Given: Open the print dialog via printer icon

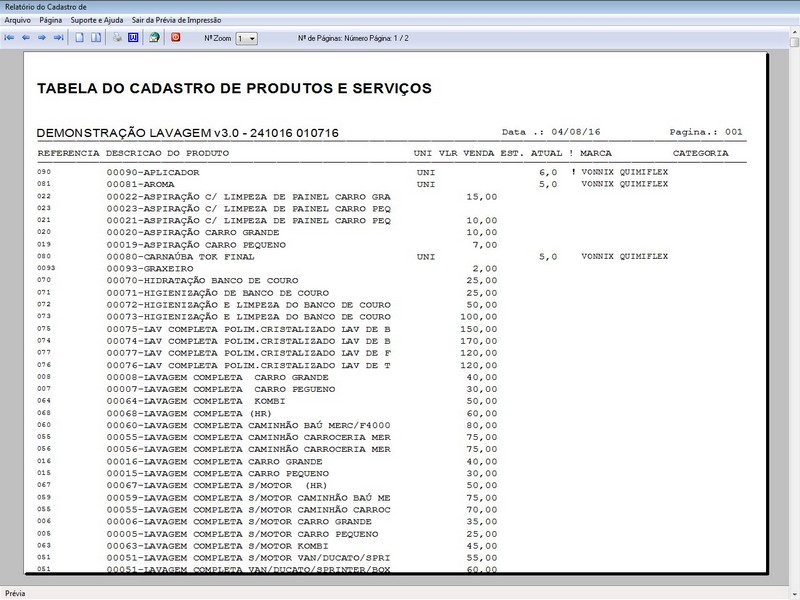Looking at the screenshot, I should (x=117, y=38).
